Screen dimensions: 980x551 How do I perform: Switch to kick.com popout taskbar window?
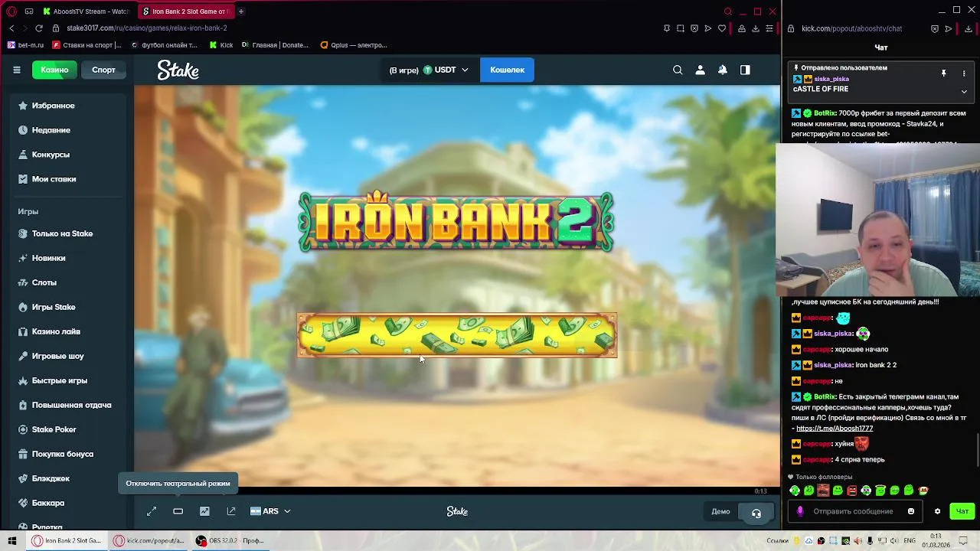149,540
